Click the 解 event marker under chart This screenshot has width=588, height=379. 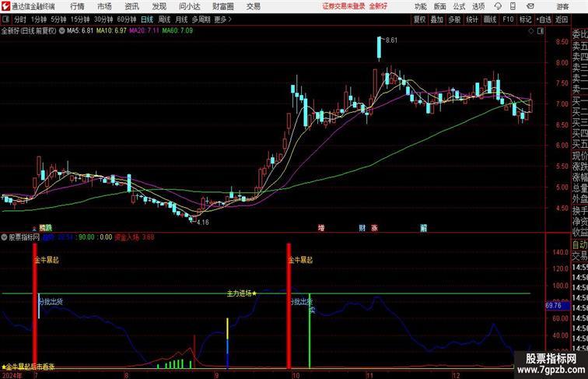point(423,228)
